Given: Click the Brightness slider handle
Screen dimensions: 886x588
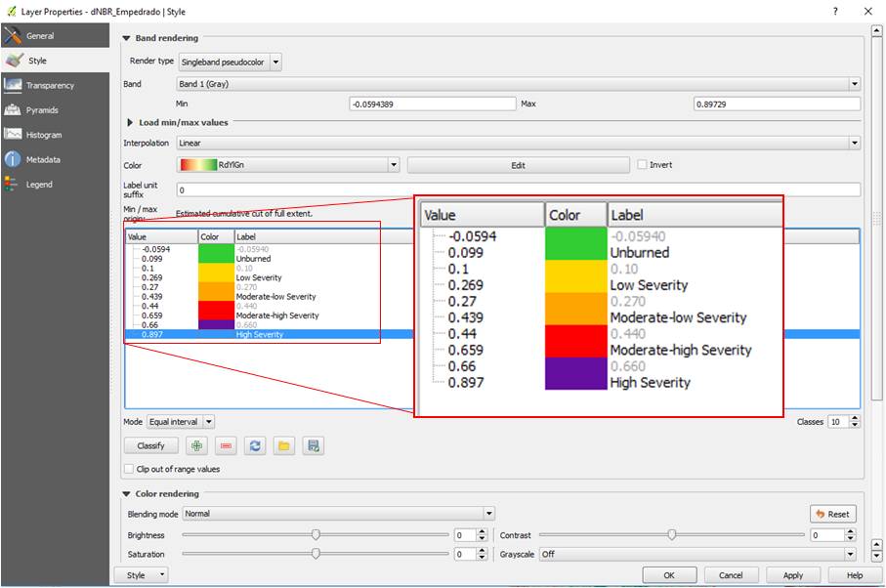Looking at the screenshot, I should (x=316, y=535).
